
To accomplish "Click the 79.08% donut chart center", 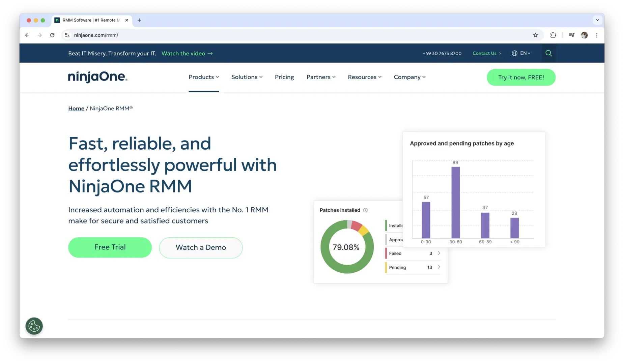I will (x=346, y=247).
